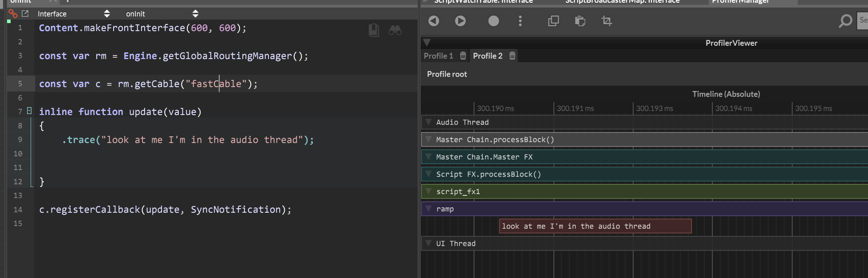Click the paste clipboard icon
This screenshot has width=868, height=278.
pyautogui.click(x=580, y=21)
